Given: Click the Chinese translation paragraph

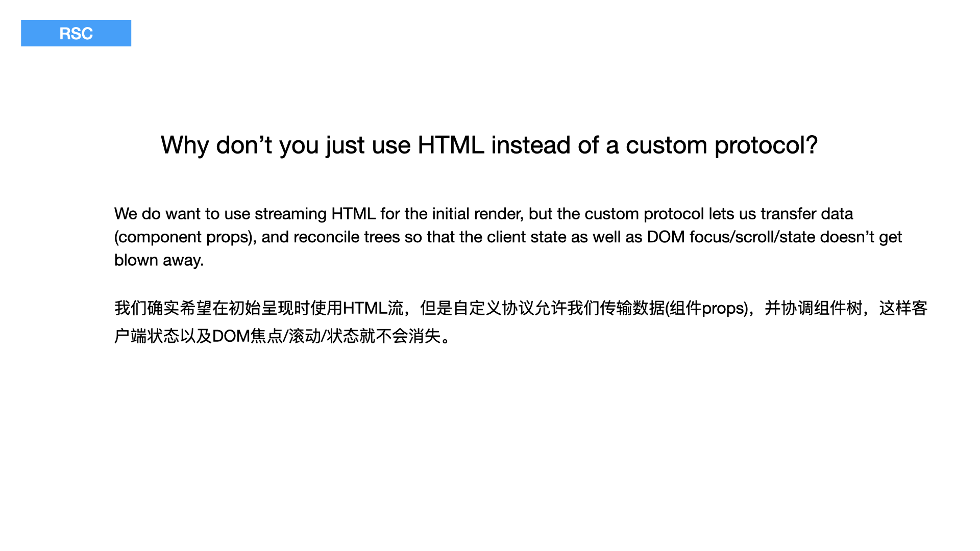Looking at the screenshot, I should click(521, 322).
